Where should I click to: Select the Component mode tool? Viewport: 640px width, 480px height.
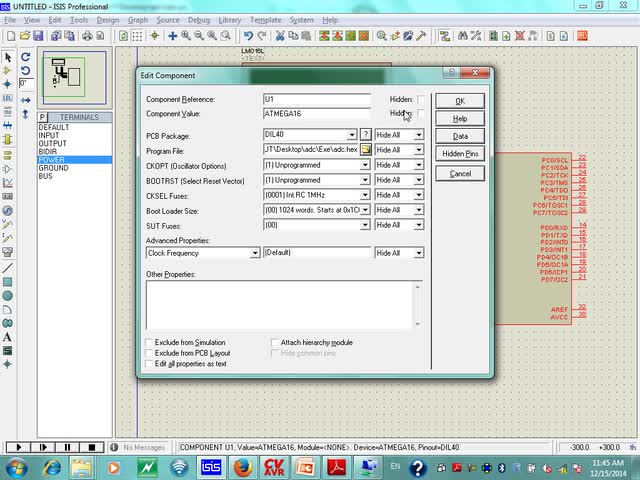pos(7,71)
